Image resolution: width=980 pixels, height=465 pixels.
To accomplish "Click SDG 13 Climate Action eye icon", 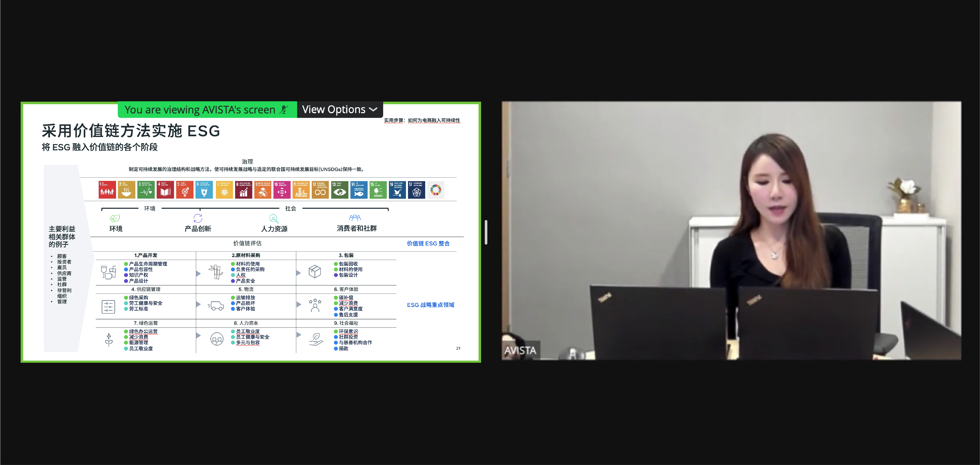I will [340, 190].
